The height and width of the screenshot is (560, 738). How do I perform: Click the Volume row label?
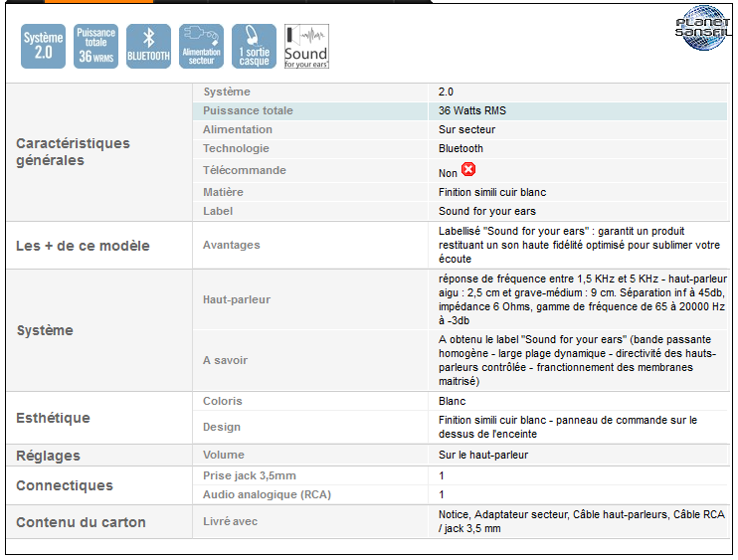pos(224,455)
